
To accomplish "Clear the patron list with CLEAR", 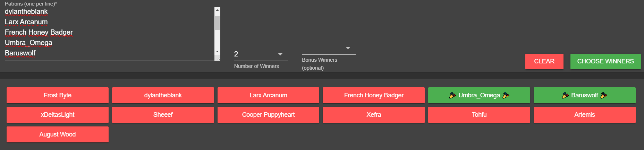I will point(544,61).
